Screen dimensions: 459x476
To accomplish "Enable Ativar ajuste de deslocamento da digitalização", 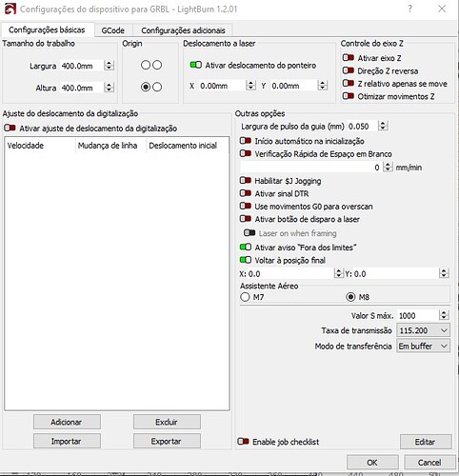I will point(10,128).
